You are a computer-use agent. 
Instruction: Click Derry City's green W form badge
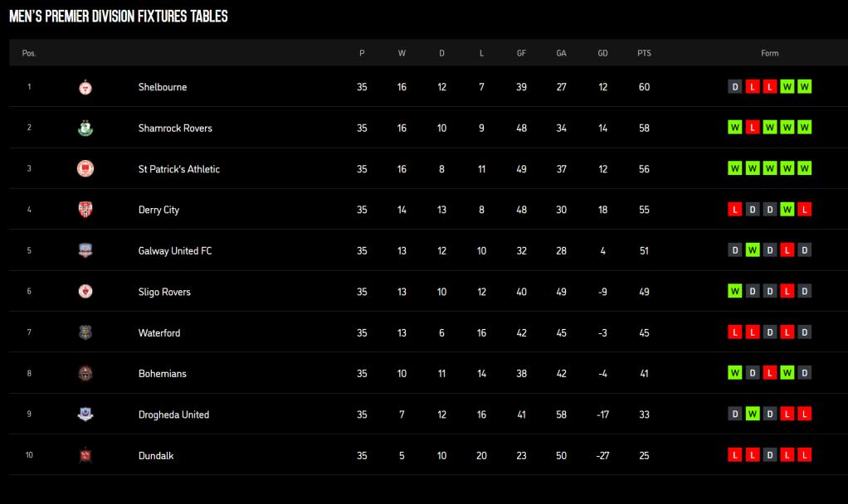pos(787,210)
